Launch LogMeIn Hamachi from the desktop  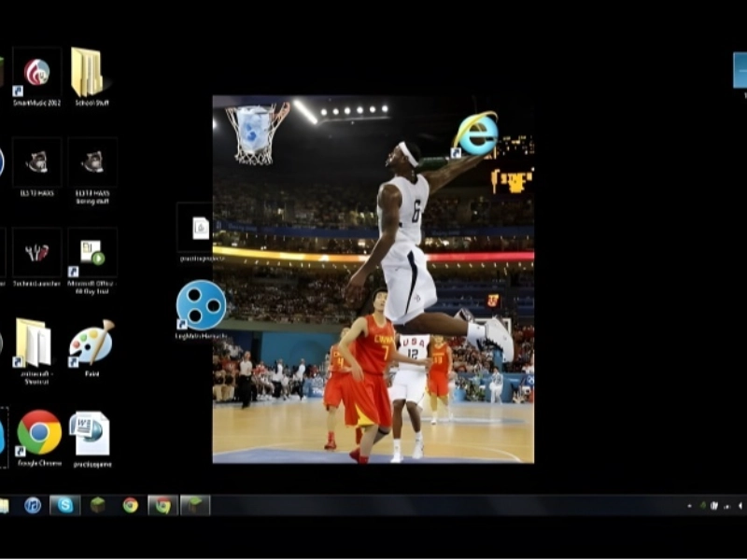coord(201,305)
